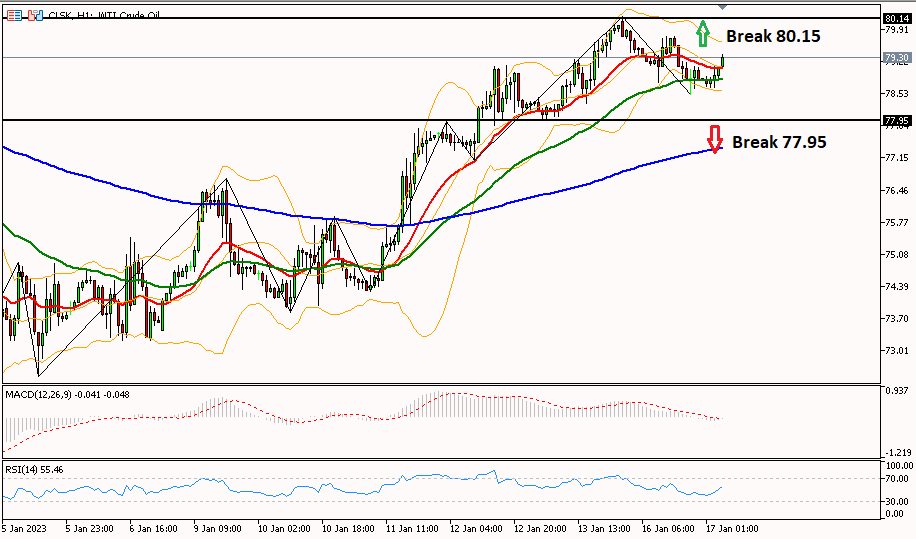Click the "Break 80.15" text label
Screen dimensions: 916x539
pos(773,36)
